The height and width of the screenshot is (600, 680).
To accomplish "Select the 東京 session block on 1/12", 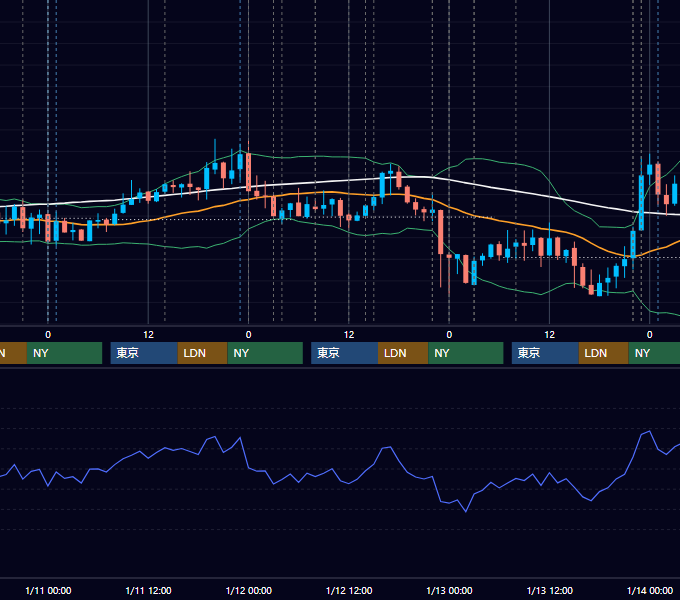I will [344, 353].
